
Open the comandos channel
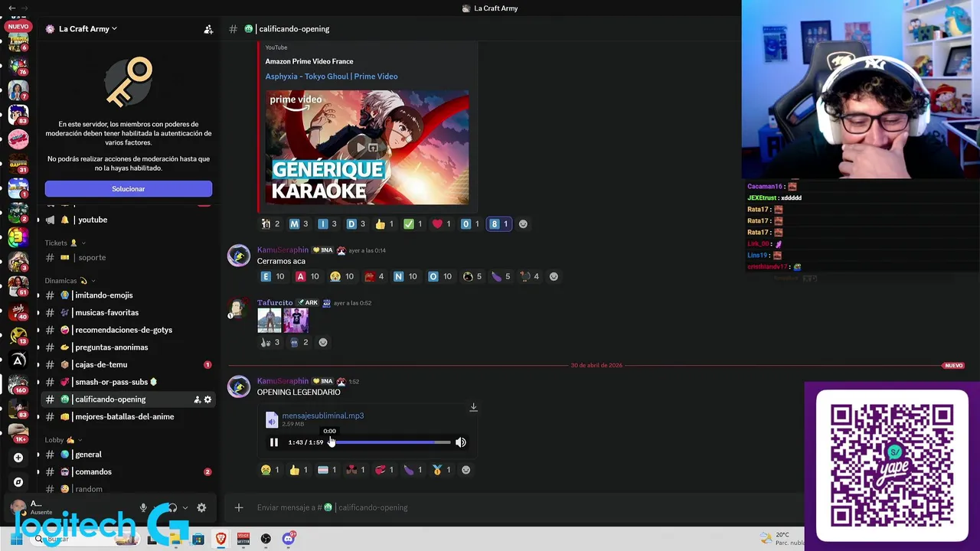(x=93, y=472)
